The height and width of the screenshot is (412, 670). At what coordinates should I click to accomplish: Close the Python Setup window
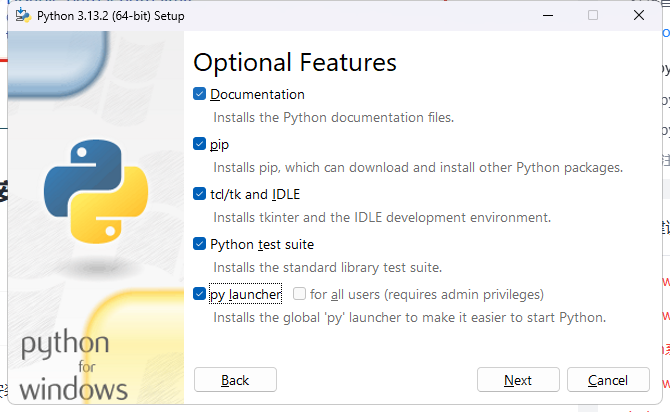click(x=639, y=16)
